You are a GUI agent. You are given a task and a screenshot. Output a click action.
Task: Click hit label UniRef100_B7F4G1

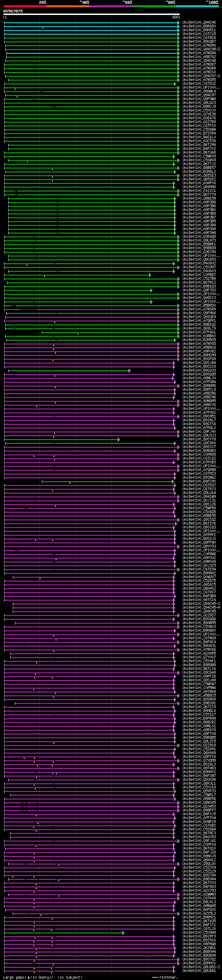pos(199,332)
